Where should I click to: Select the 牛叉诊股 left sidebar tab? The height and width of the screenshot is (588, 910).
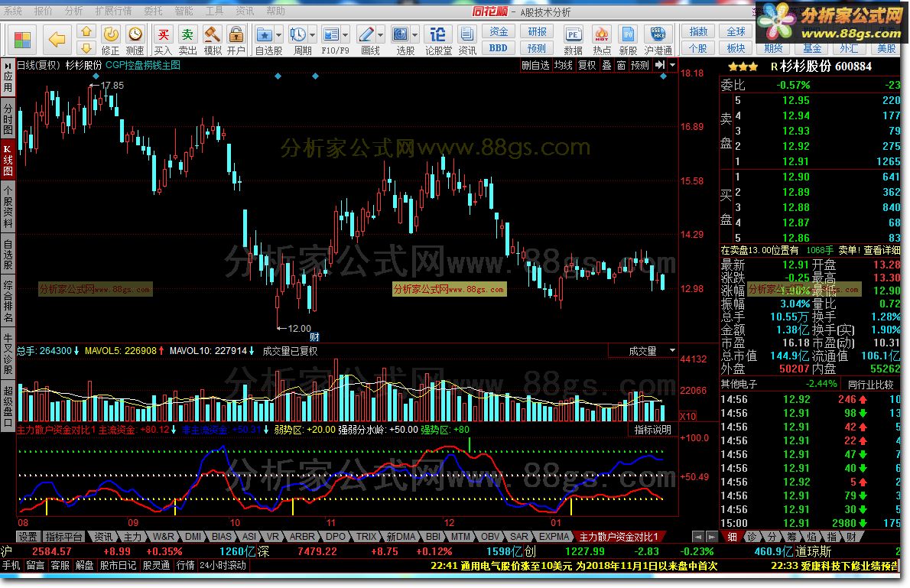tap(8, 353)
